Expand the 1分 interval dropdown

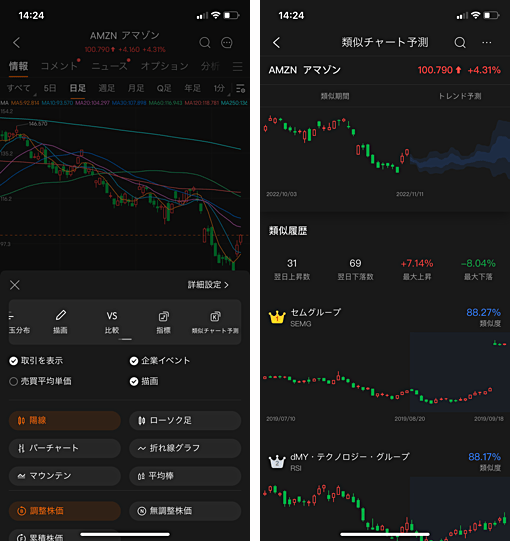pyautogui.click(x=221, y=89)
